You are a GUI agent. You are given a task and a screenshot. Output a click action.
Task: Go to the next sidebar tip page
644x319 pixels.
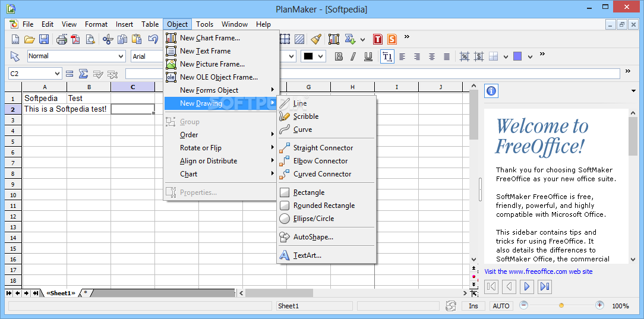pyautogui.click(x=528, y=286)
